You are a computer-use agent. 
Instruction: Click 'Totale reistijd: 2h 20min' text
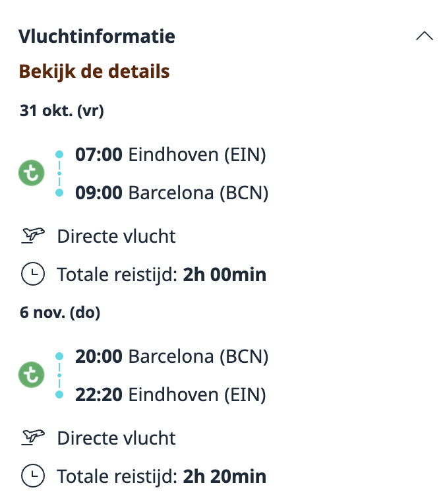point(162,476)
